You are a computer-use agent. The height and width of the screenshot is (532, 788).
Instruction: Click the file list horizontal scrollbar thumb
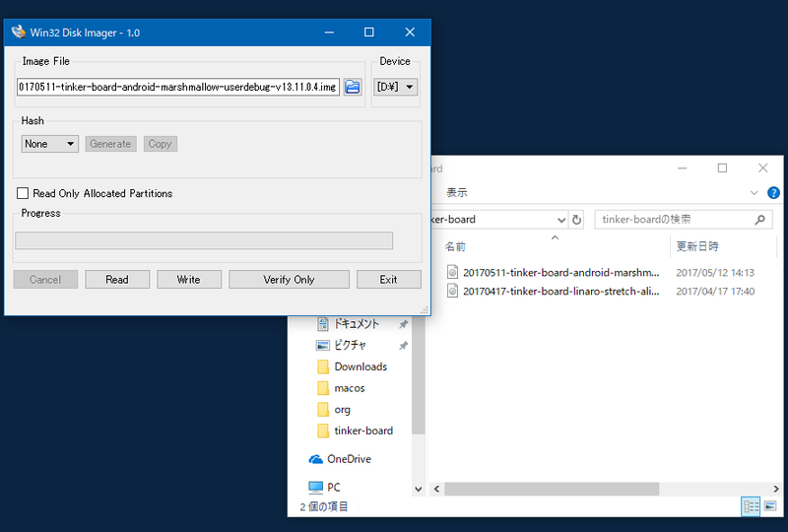click(552, 489)
